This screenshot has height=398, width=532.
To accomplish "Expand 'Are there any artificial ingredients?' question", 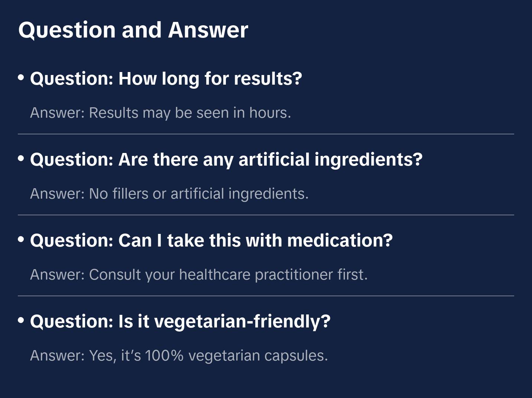I will click(x=226, y=160).
